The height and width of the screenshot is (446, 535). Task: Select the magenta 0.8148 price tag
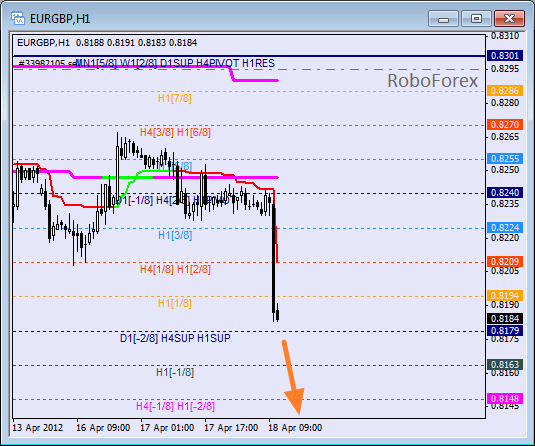(505, 398)
